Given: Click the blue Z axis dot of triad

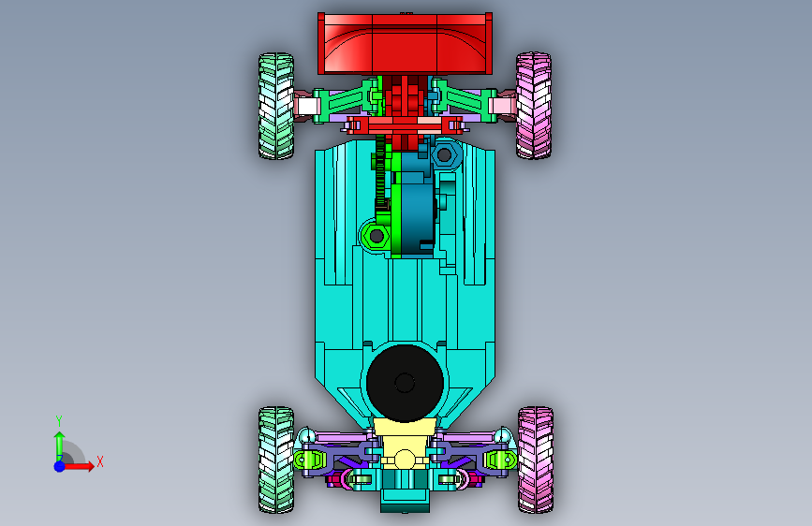Looking at the screenshot, I should click(60, 466).
